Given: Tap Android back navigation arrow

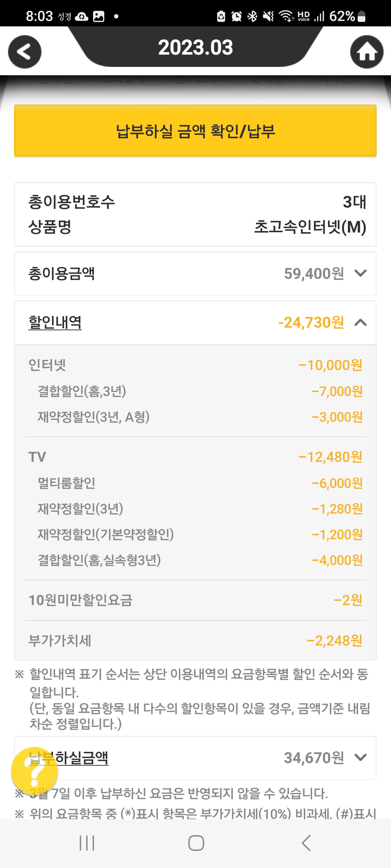Looking at the screenshot, I should [x=306, y=843].
